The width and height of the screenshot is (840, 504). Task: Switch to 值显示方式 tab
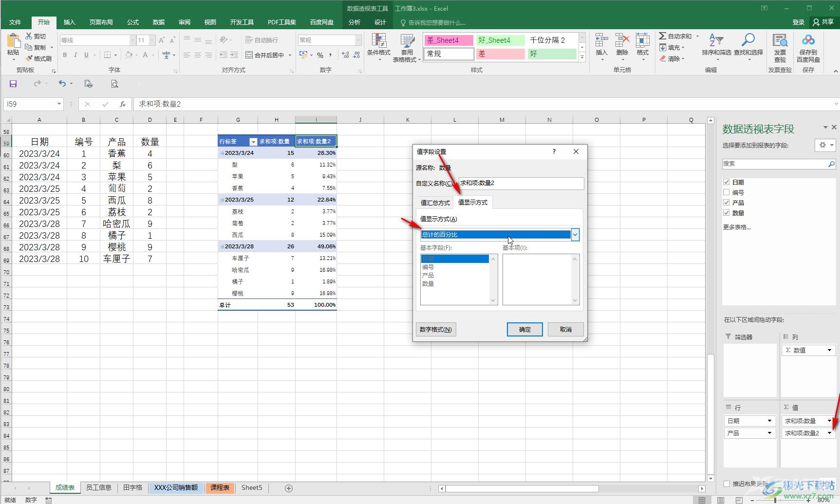pos(473,202)
